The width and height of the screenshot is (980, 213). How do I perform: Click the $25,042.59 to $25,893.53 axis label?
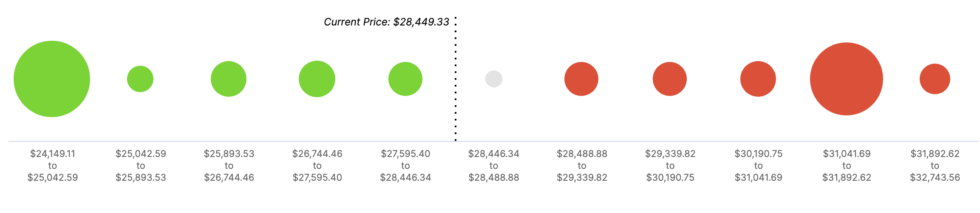(141, 165)
